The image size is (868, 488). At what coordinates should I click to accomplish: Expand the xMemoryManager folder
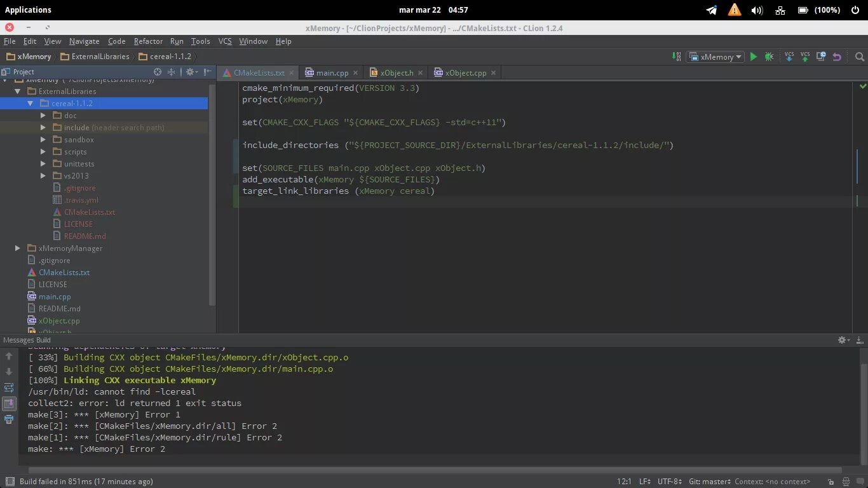click(18, 248)
